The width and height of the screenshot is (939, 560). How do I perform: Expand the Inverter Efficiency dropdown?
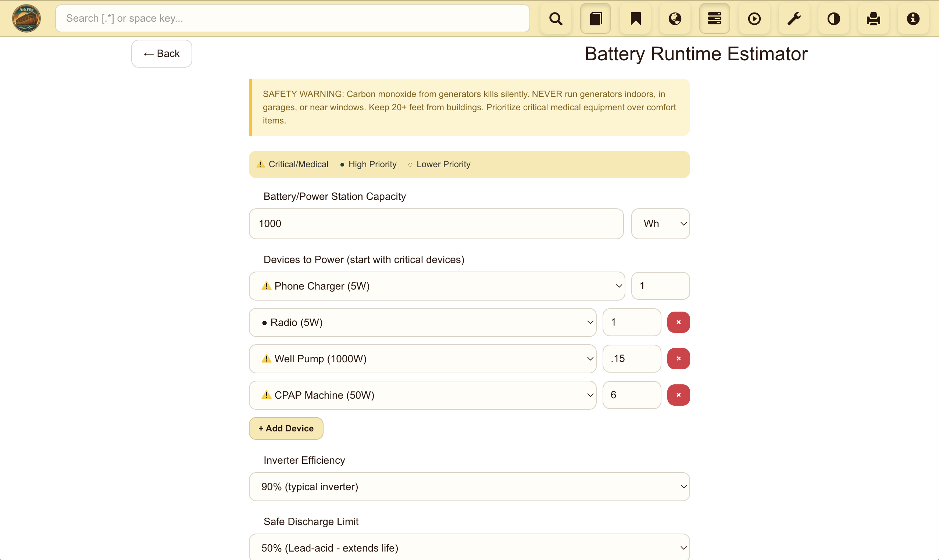coord(469,487)
